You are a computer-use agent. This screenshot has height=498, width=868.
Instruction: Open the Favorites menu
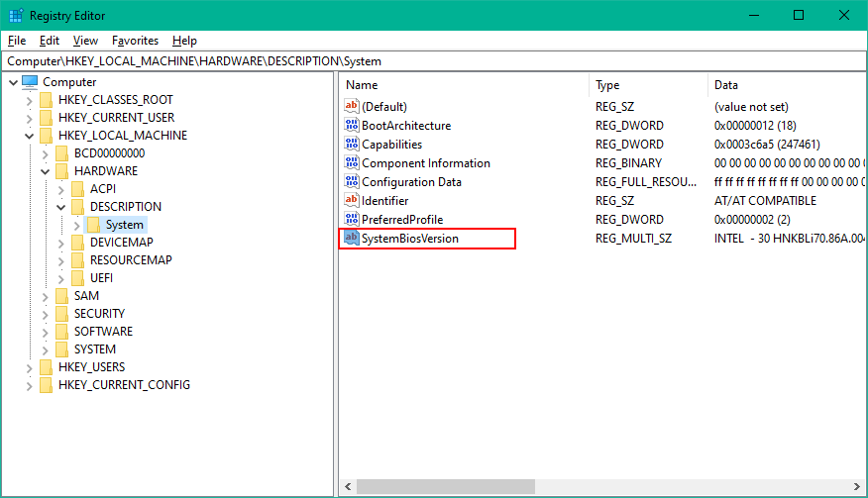point(135,41)
